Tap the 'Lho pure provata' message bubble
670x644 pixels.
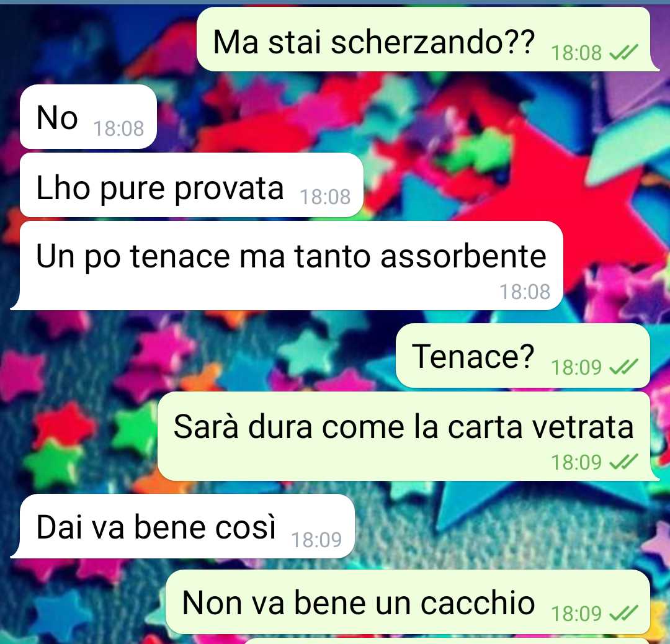(x=192, y=185)
